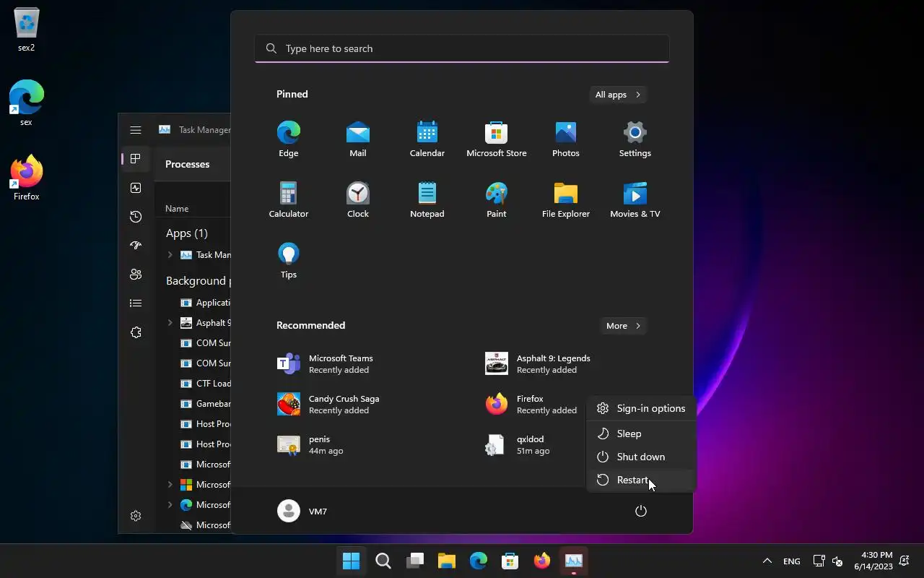This screenshot has height=578, width=924.
Task: Expand the Asphalt 9 process row
Action: tap(170, 323)
